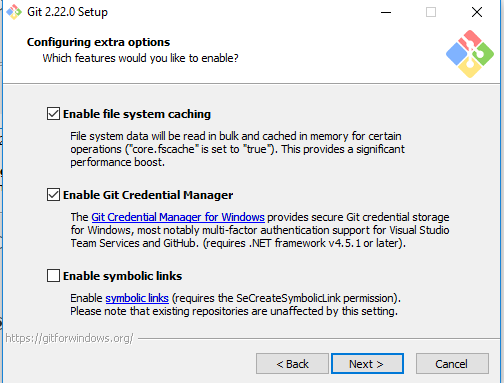Continue the installer with Next

coord(367,364)
